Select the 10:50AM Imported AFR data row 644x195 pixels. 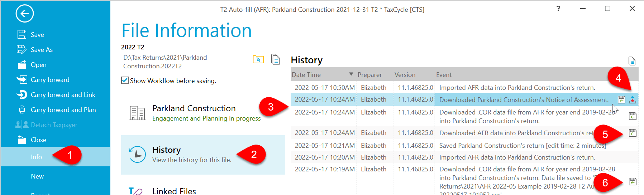(x=464, y=88)
